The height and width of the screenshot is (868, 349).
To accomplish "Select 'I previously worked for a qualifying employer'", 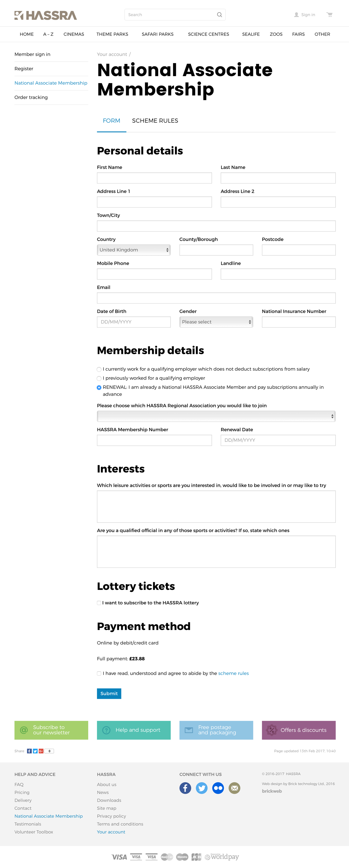I will pyautogui.click(x=99, y=378).
